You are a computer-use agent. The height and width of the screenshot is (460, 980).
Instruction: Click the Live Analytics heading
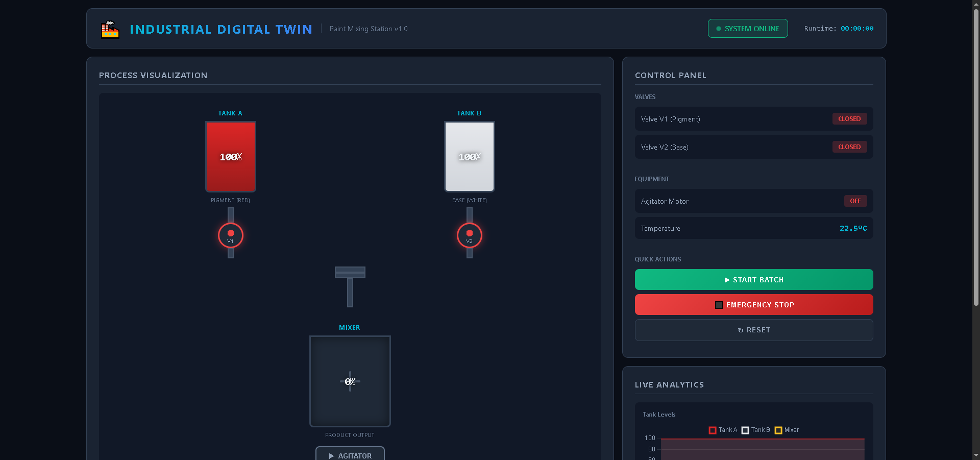click(669, 385)
